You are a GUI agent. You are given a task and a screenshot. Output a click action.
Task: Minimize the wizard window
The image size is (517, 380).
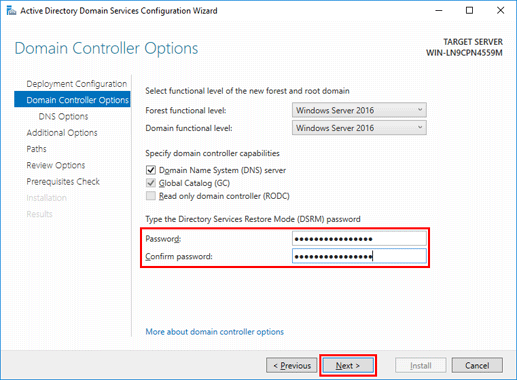[x=439, y=11]
